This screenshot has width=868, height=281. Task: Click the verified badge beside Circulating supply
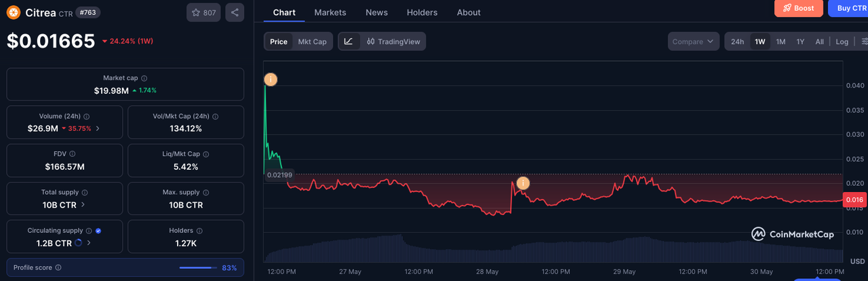tap(99, 230)
